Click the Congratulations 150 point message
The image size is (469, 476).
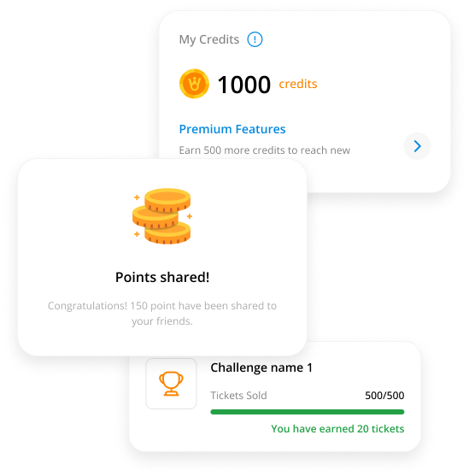coord(162,314)
